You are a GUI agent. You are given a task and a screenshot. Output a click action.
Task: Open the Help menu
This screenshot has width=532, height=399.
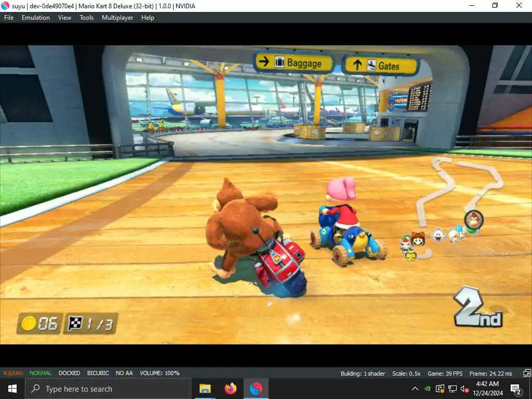tap(148, 18)
